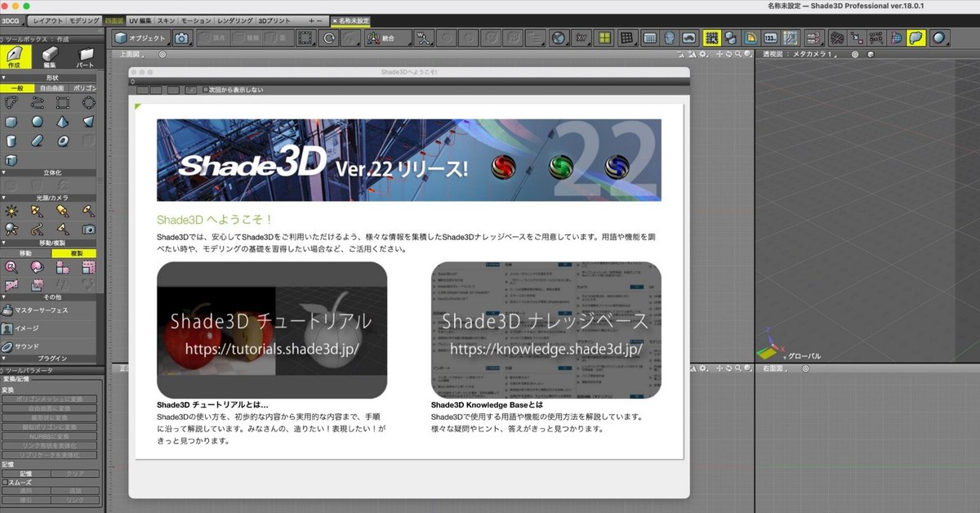The image size is (980, 513).
Task: Select the torus creation tool
Action: [61, 141]
